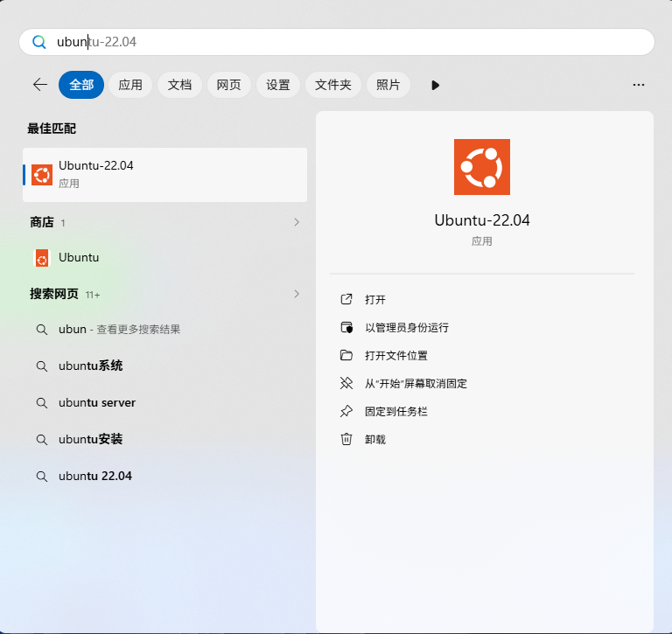Click the large Ubuntu-22.04 logo in details pane

pyautogui.click(x=482, y=167)
